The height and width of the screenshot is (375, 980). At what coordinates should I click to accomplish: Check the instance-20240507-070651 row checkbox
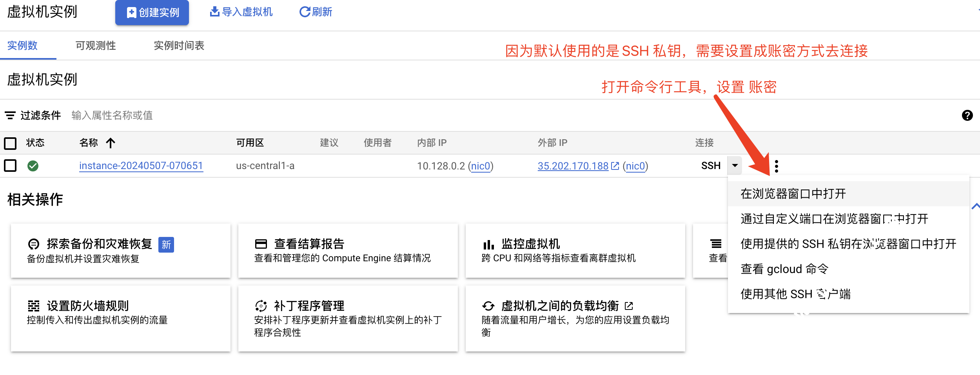[10, 166]
